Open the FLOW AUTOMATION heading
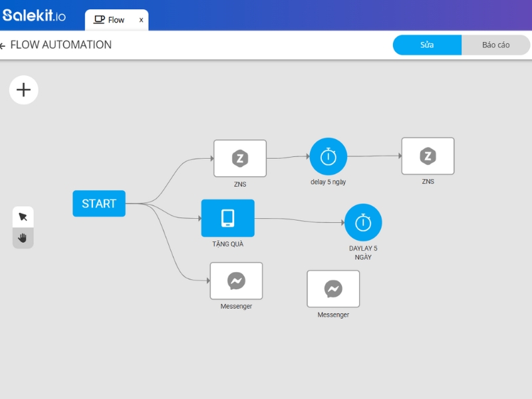The image size is (532, 399). click(63, 45)
